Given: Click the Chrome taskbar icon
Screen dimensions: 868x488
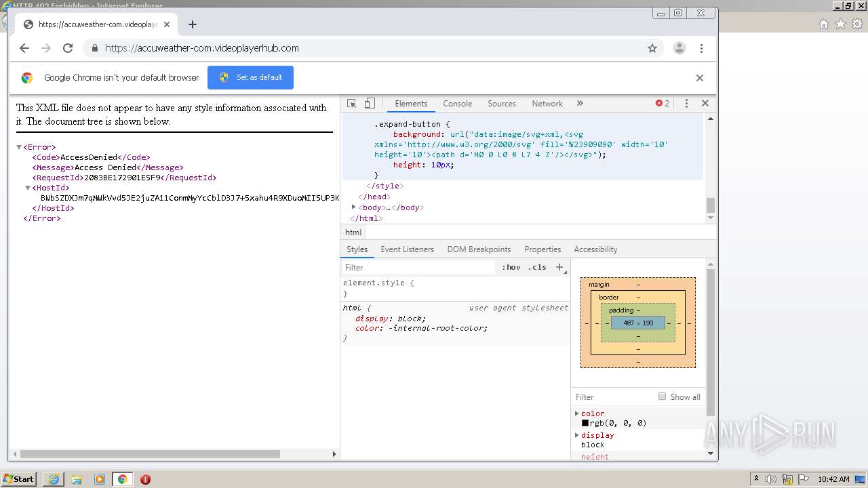Looking at the screenshot, I should pyautogui.click(x=122, y=479).
